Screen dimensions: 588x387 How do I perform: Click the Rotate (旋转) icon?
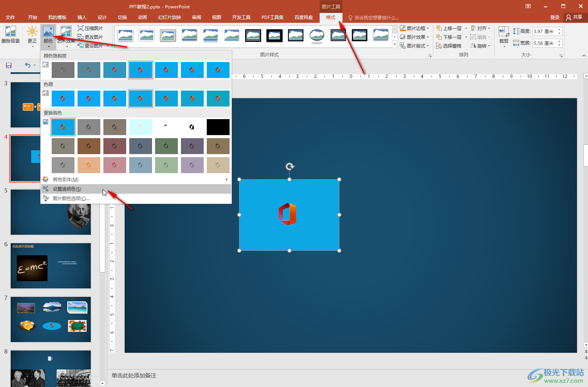click(474, 46)
